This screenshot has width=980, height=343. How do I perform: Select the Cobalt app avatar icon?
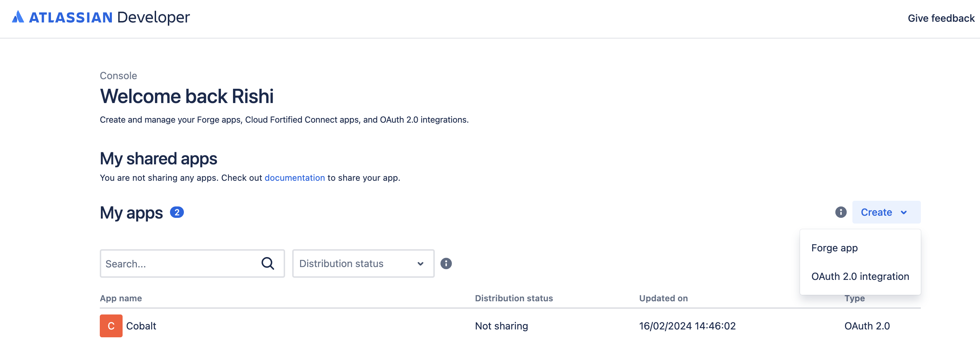pos(111,326)
